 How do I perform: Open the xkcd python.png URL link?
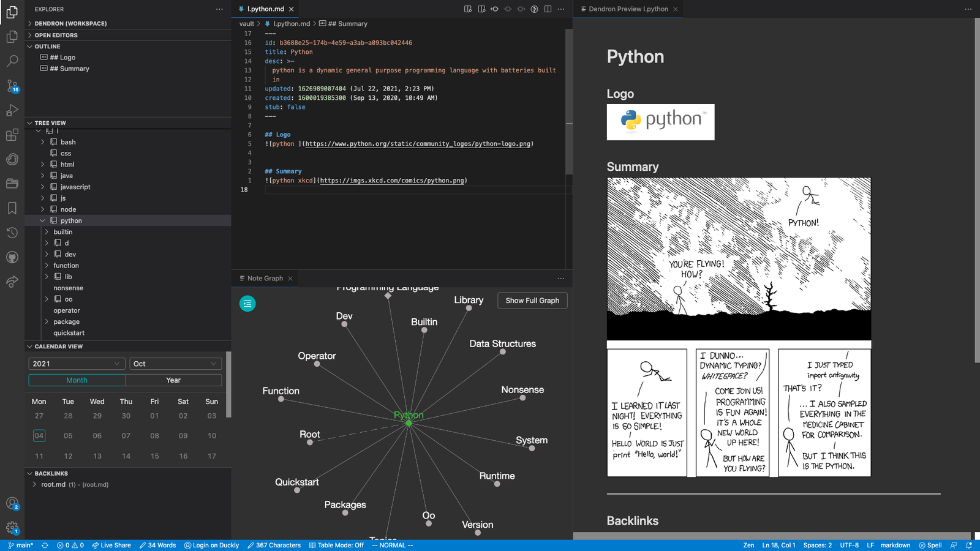click(x=392, y=181)
